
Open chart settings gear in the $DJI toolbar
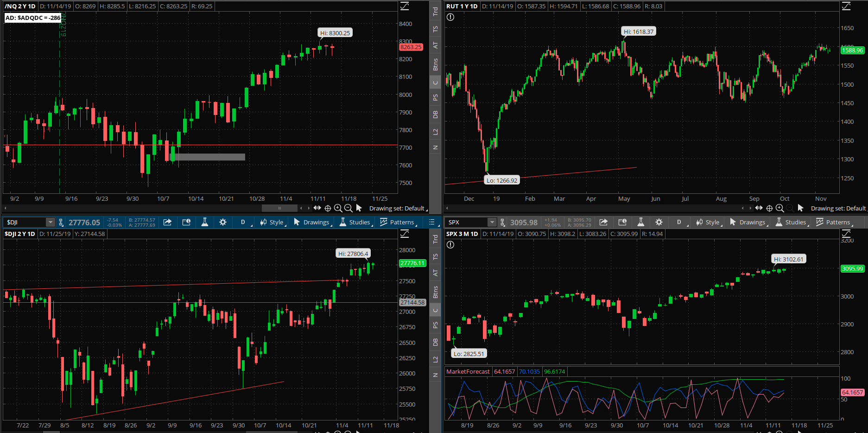(x=223, y=222)
